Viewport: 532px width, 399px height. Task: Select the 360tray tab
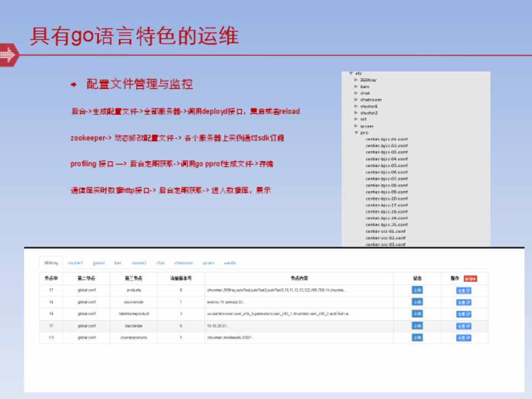(x=51, y=263)
